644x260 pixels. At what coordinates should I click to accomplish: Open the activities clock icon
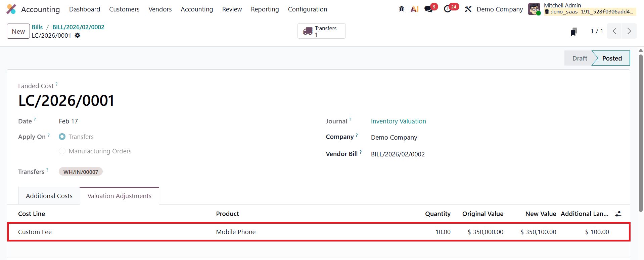pos(447,9)
